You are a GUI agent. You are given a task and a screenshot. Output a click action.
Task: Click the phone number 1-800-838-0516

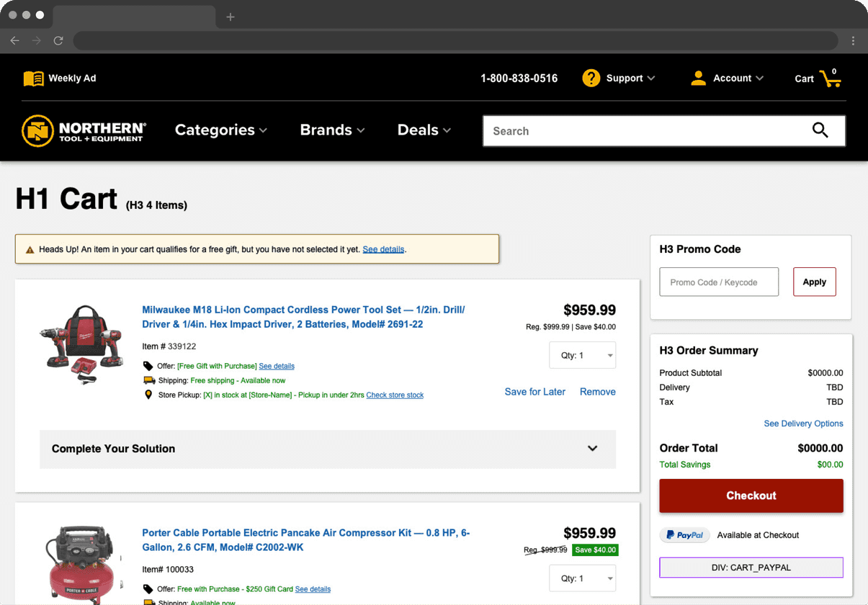tap(519, 79)
